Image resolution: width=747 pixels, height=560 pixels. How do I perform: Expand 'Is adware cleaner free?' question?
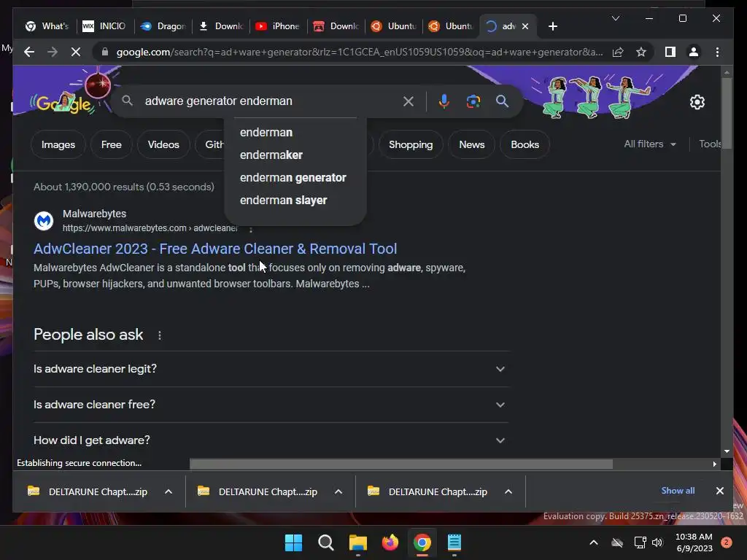[271, 405]
